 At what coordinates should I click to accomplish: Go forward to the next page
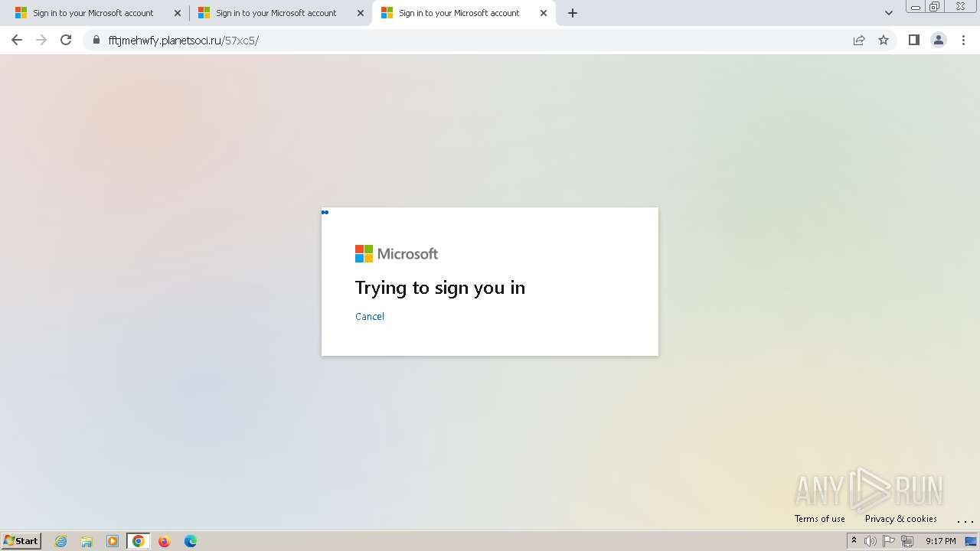click(41, 40)
